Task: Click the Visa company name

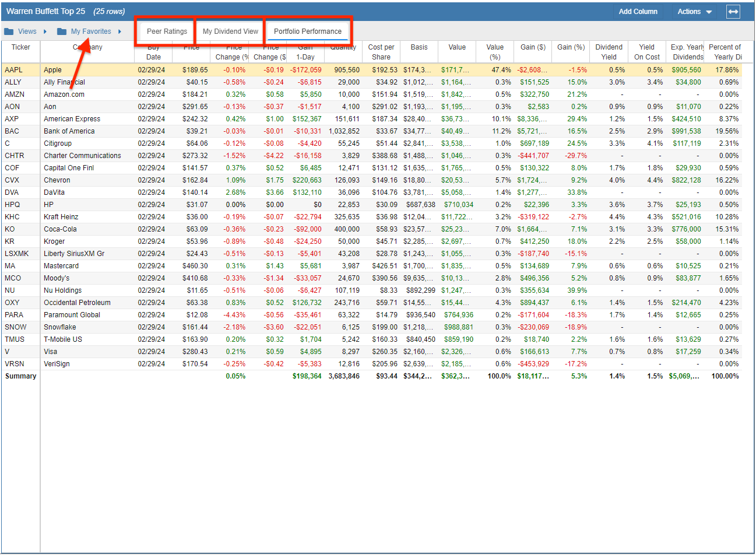Action: (x=50, y=352)
